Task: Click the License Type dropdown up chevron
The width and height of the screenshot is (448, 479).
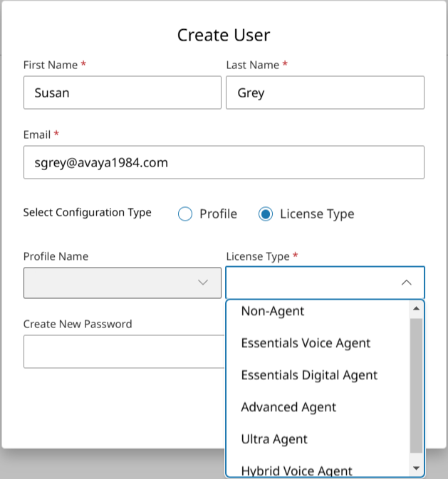Action: tap(406, 283)
